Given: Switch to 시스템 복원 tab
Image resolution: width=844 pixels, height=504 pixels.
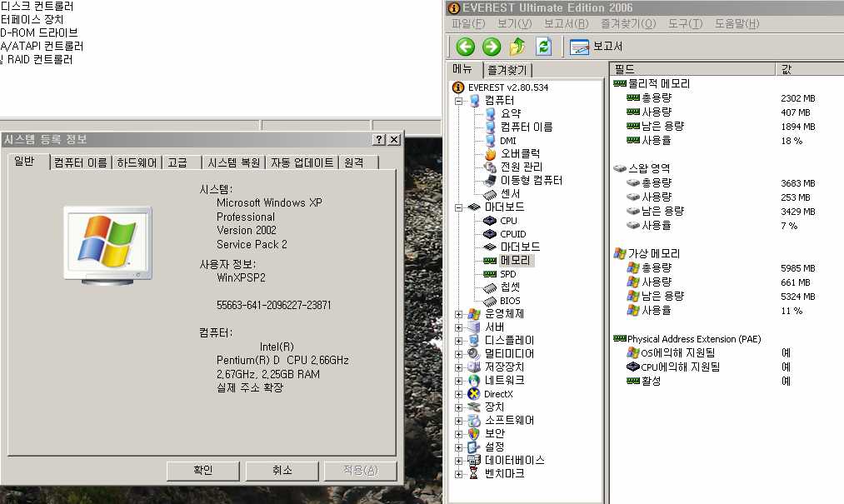Looking at the screenshot, I should (x=233, y=162).
